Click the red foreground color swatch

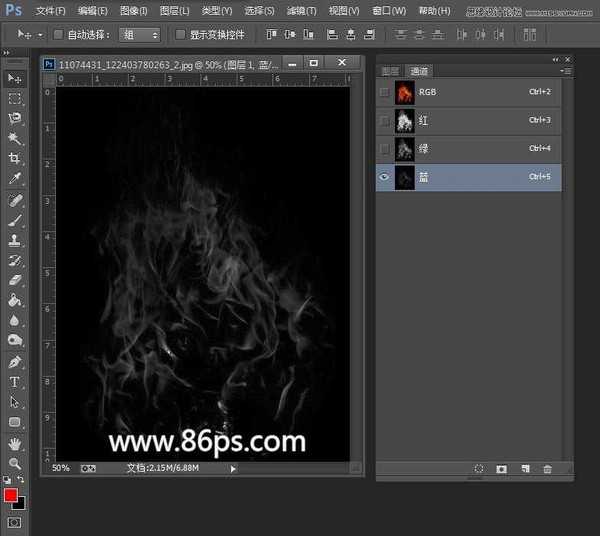[x=11, y=495]
